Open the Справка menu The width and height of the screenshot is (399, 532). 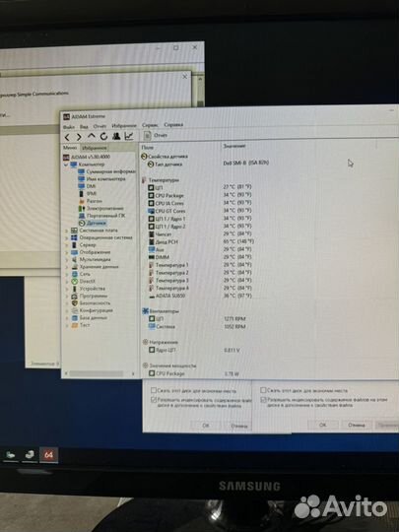pos(173,125)
